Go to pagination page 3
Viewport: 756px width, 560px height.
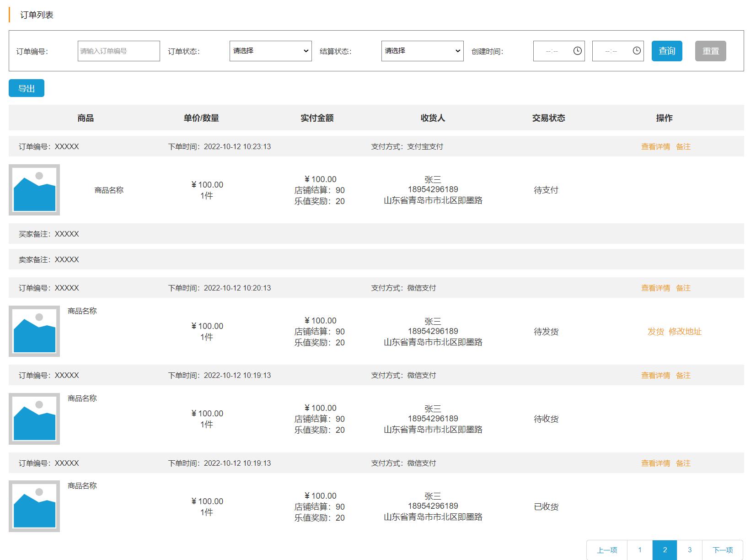690,550
